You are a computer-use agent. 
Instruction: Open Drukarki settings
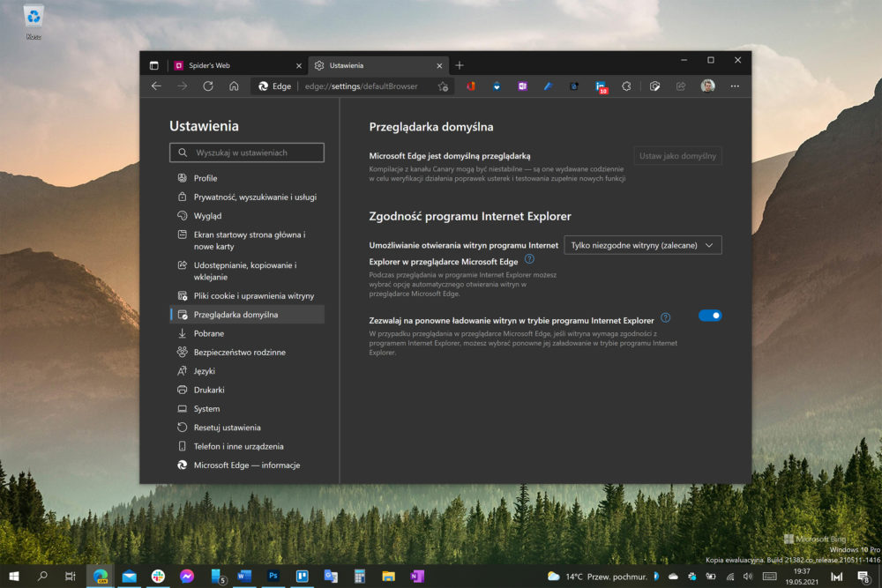point(247,391)
